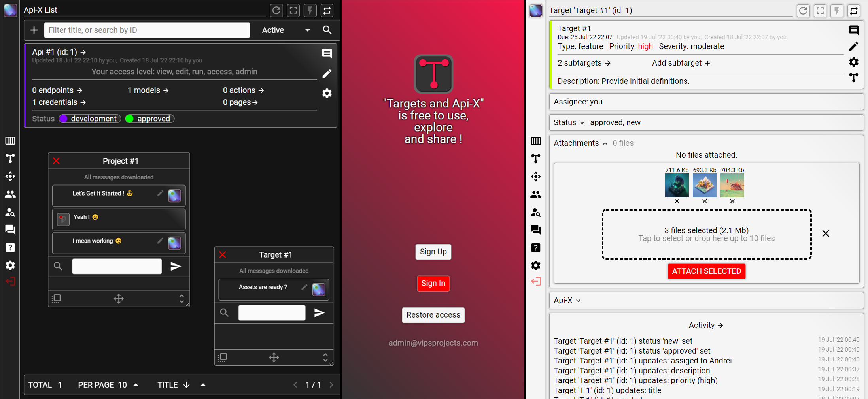Screen dimensions: 868x399
Task: Send message in the Target #1 chat window
Action: [x=319, y=313]
